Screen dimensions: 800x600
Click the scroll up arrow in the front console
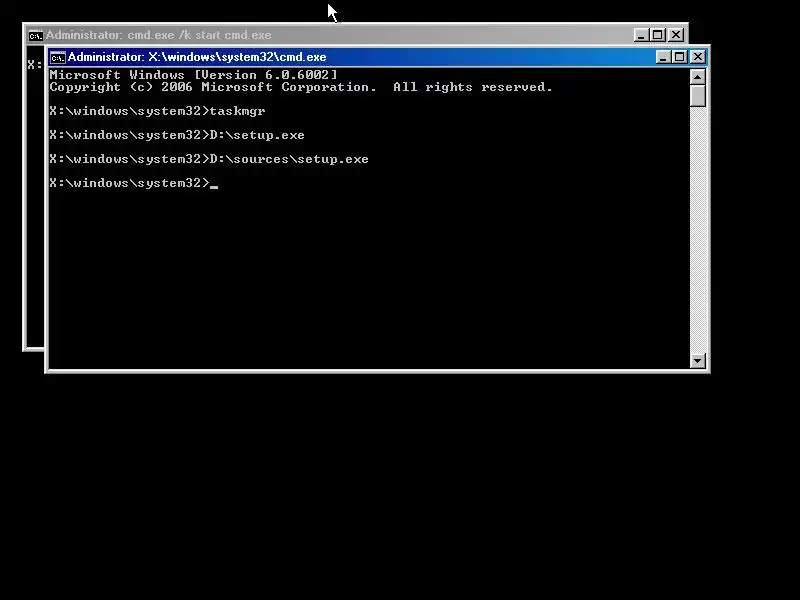tap(697, 77)
